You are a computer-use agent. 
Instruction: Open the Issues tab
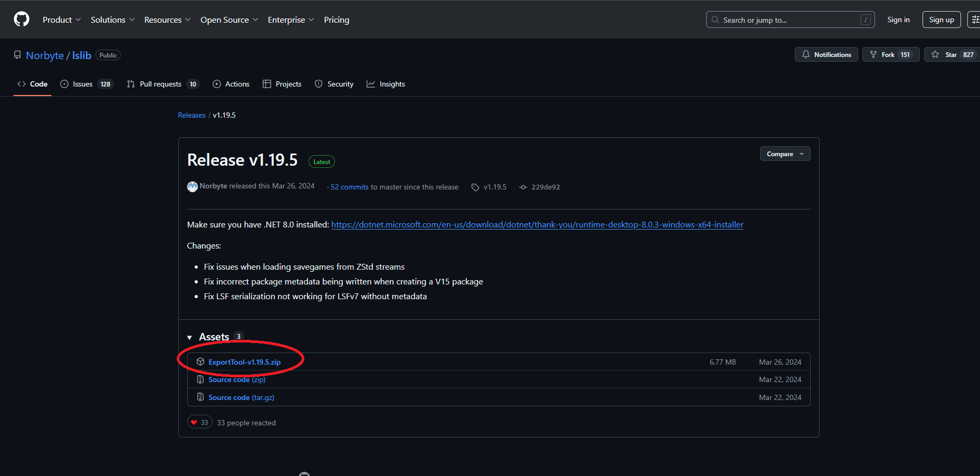coord(87,84)
